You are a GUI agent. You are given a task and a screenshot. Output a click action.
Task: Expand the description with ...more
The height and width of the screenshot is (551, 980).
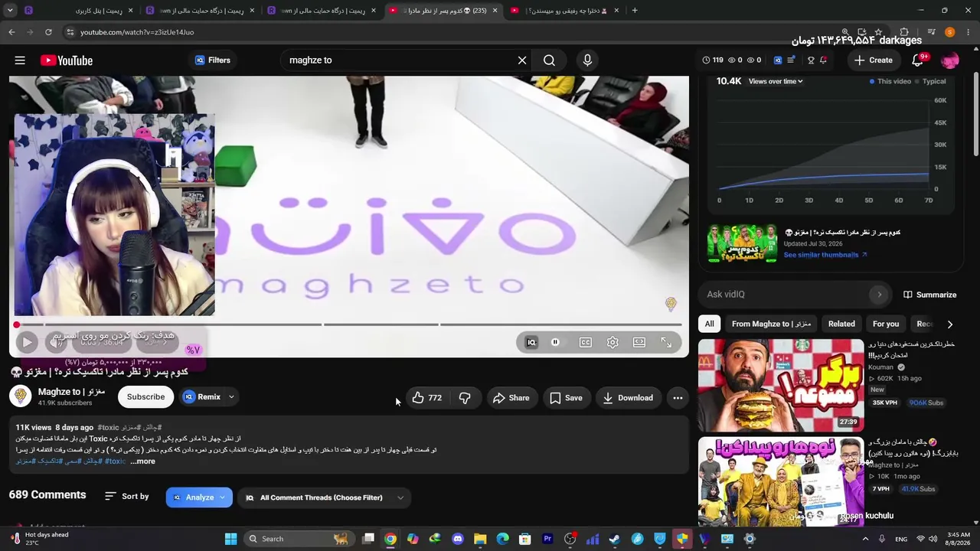tap(143, 461)
